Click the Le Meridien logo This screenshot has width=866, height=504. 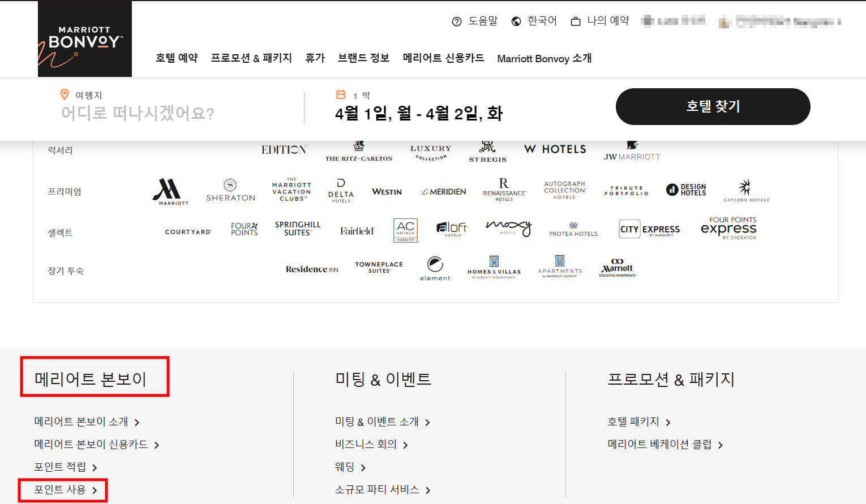(x=443, y=192)
